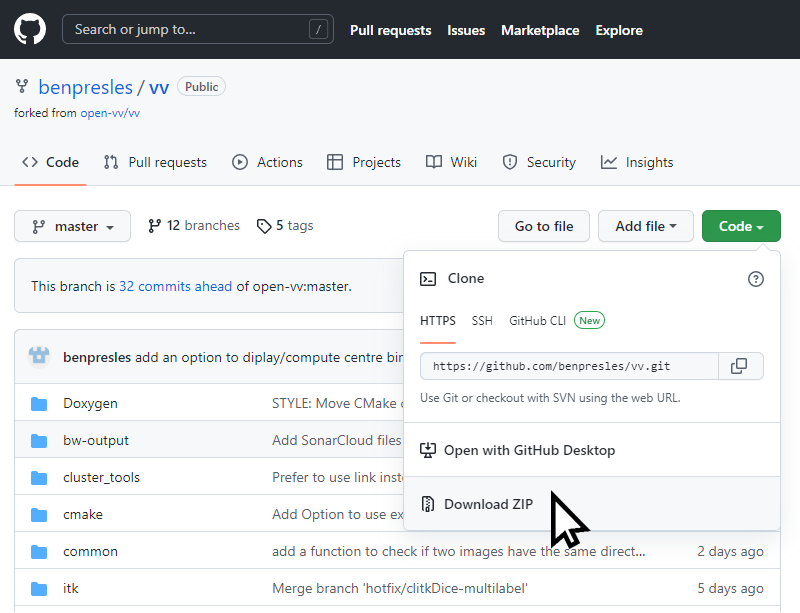Open Marketplace in the top navigation
Image resolution: width=800 pixels, height=613 pixels.
(x=540, y=30)
